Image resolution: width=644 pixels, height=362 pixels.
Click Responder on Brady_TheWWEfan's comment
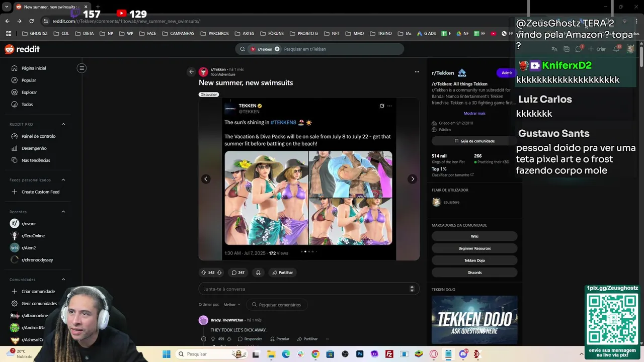pyautogui.click(x=250, y=339)
